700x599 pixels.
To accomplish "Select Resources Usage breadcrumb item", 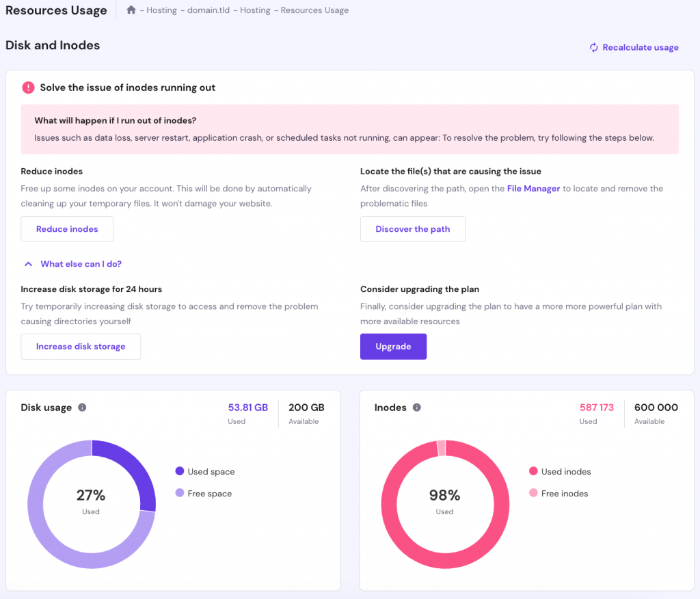I will coord(314,10).
